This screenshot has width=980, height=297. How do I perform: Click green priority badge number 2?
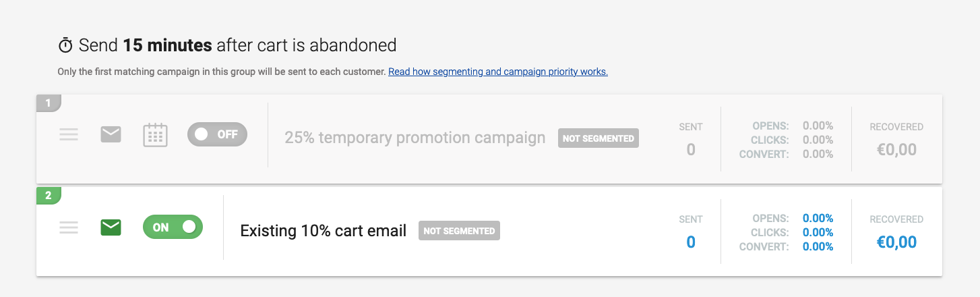tap(48, 196)
